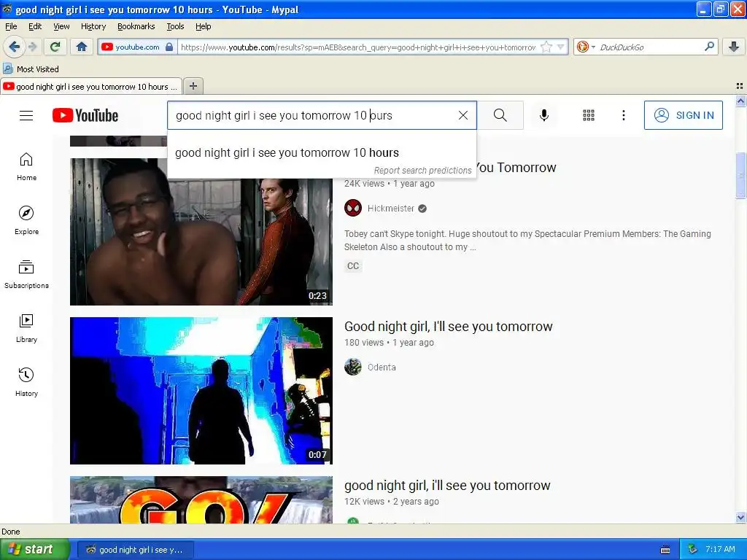The height and width of the screenshot is (560, 747).
Task: Click the Odenta channel avatar
Action: (353, 367)
